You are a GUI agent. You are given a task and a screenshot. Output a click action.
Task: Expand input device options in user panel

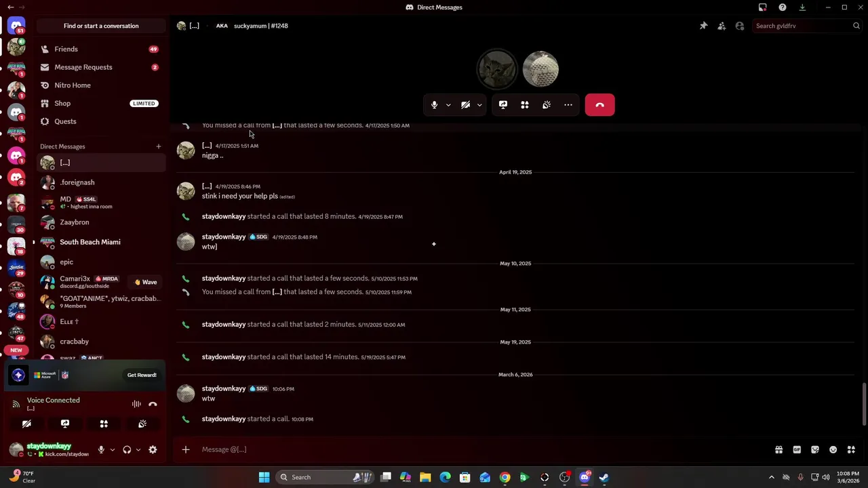pos(113,449)
